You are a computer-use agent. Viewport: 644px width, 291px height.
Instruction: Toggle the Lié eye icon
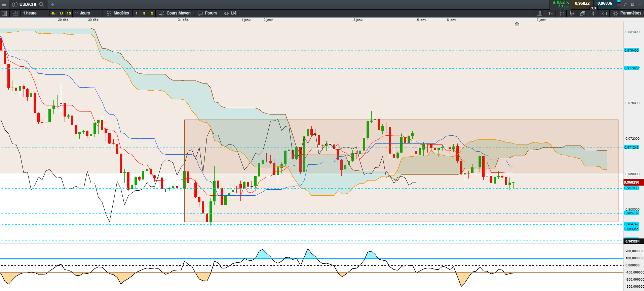coord(226,13)
